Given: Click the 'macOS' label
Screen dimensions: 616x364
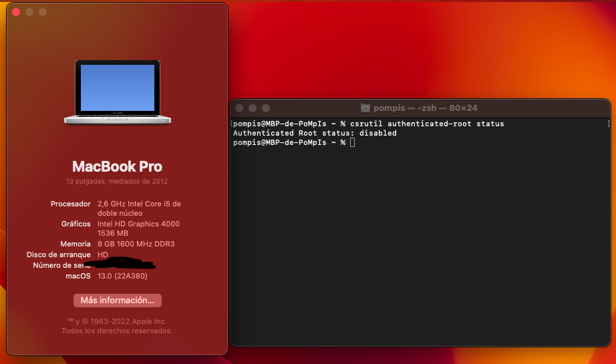Looking at the screenshot, I should tap(78, 276).
